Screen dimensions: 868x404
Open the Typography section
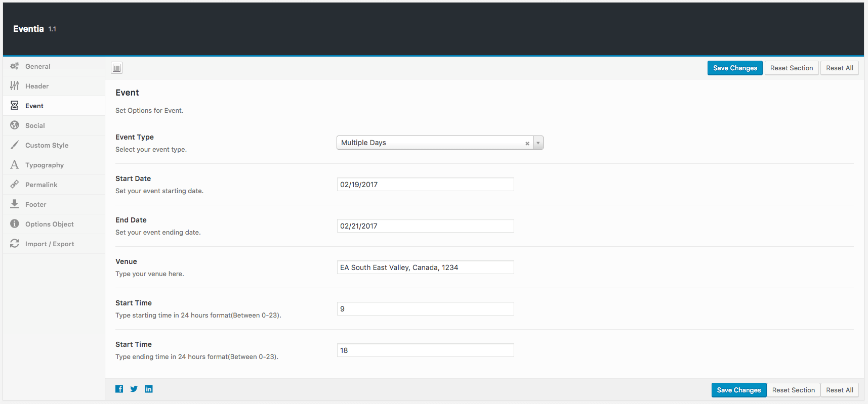(45, 165)
